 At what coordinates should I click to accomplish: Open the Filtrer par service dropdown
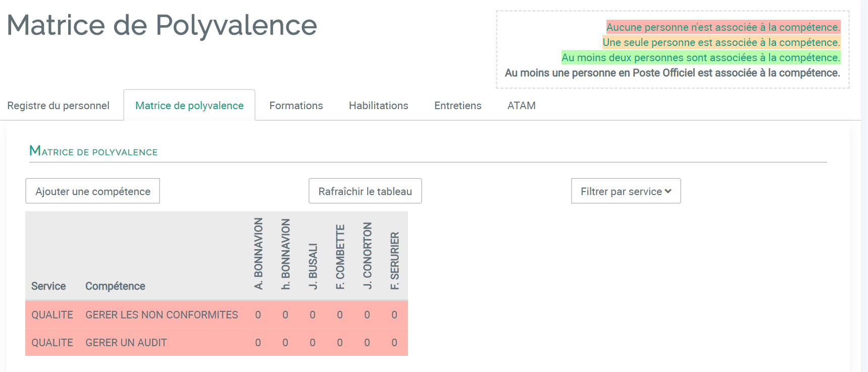[626, 191]
